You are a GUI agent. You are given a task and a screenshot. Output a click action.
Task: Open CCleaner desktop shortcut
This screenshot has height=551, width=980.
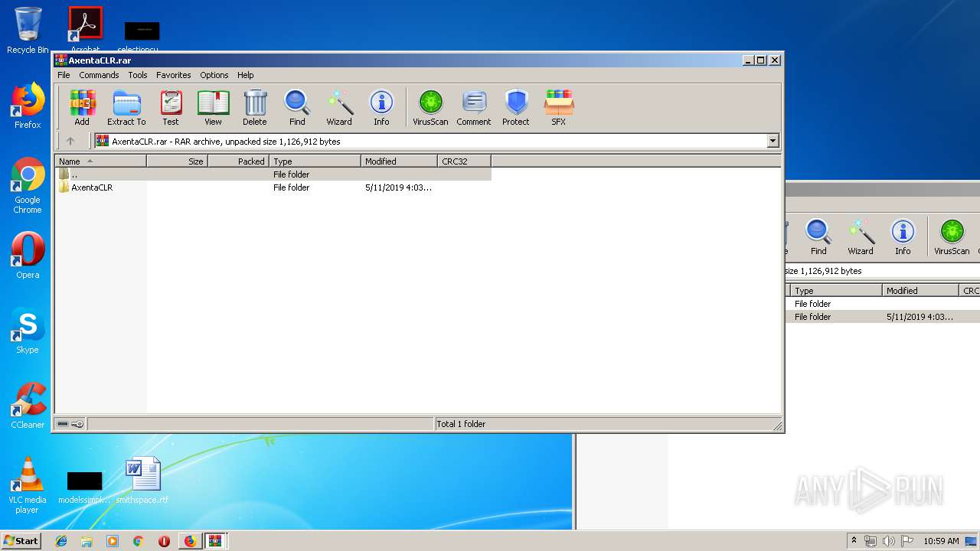coord(28,406)
